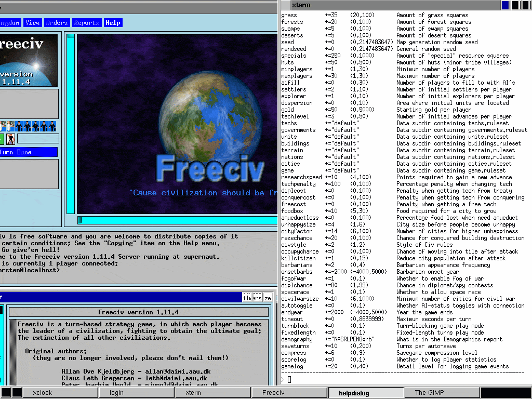Click the xterm window menu button

point(285,5)
